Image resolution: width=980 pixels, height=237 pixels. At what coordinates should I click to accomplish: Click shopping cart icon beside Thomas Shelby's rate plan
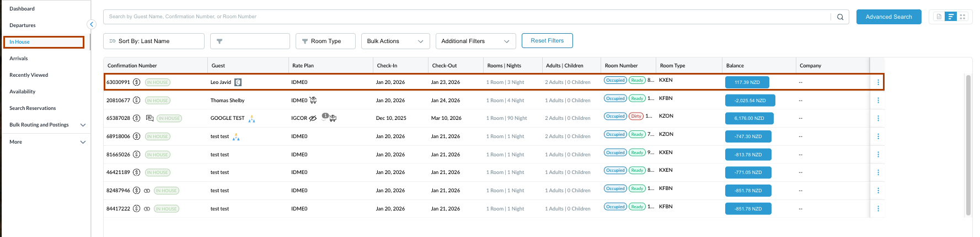(313, 101)
